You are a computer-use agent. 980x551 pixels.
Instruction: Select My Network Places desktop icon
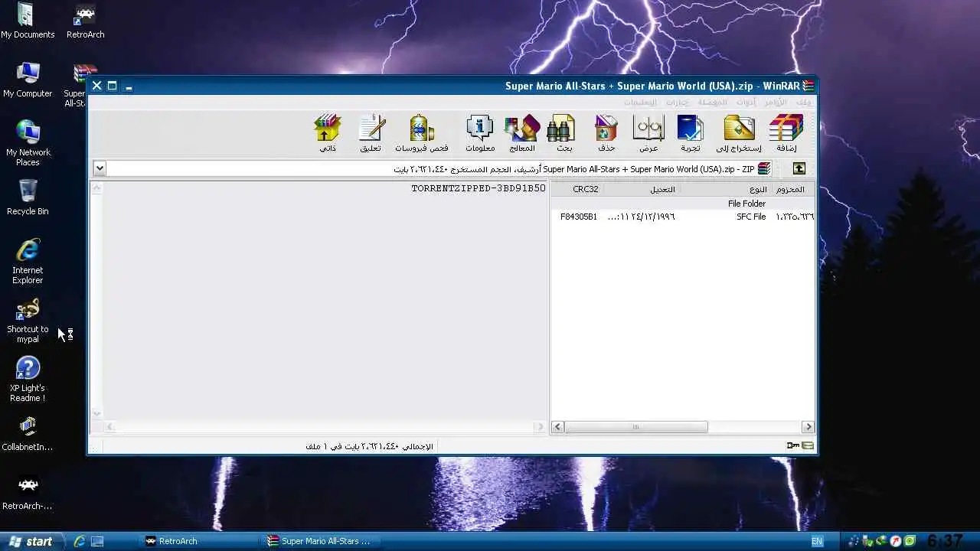click(x=28, y=143)
